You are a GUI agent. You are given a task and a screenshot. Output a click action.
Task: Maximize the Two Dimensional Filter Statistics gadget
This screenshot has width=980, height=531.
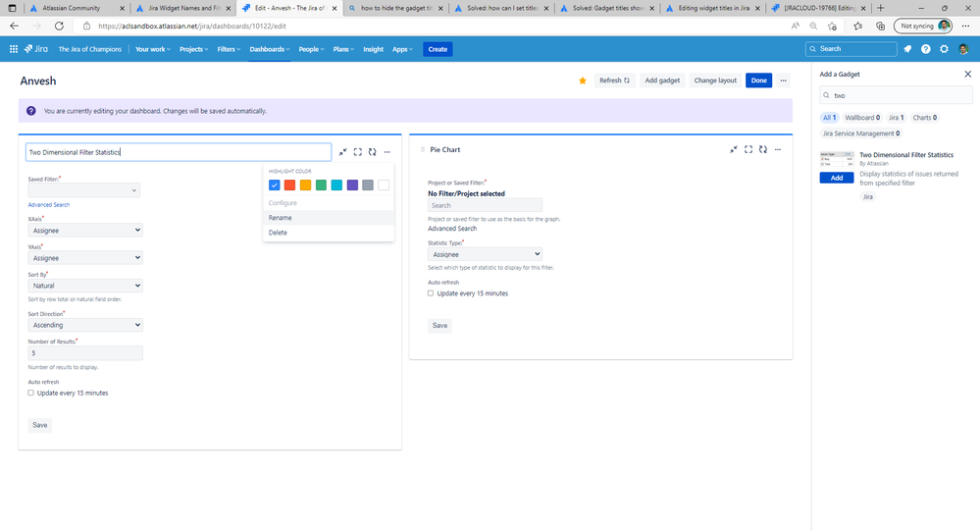pos(357,152)
